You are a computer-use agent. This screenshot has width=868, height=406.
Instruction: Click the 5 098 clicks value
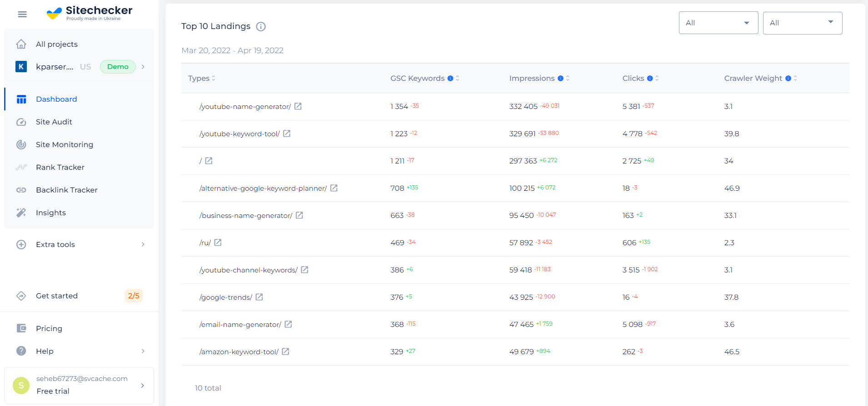click(x=632, y=324)
